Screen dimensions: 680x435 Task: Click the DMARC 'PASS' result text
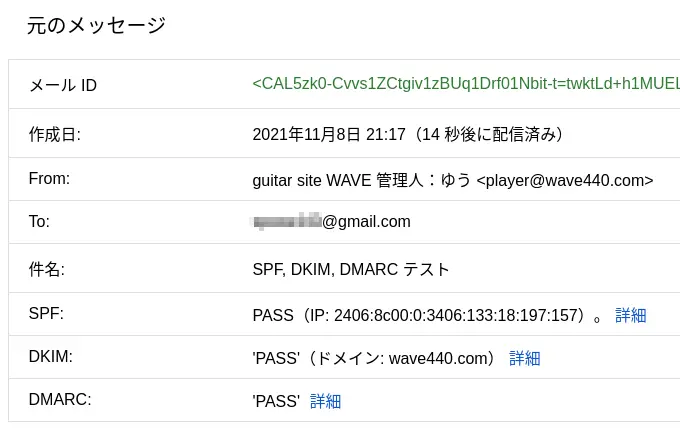pyautogui.click(x=276, y=401)
